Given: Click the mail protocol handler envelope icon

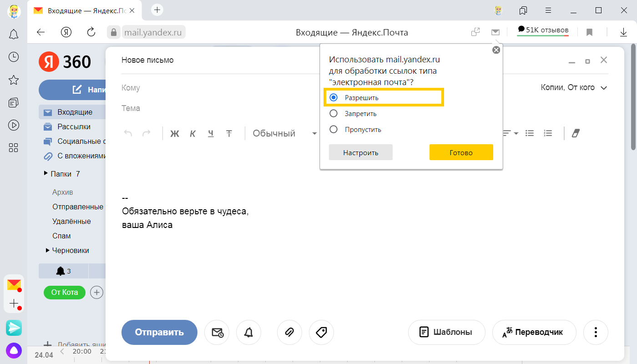Looking at the screenshot, I should point(495,32).
